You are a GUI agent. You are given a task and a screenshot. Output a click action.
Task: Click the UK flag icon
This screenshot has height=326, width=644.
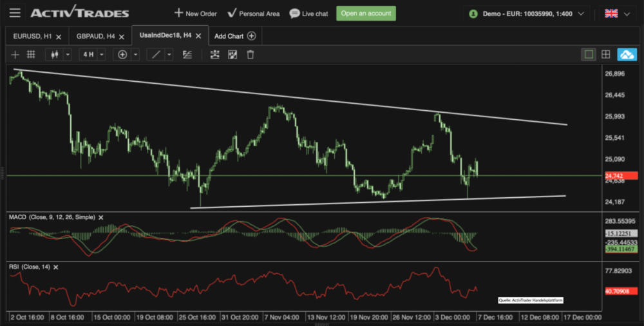pyautogui.click(x=611, y=14)
